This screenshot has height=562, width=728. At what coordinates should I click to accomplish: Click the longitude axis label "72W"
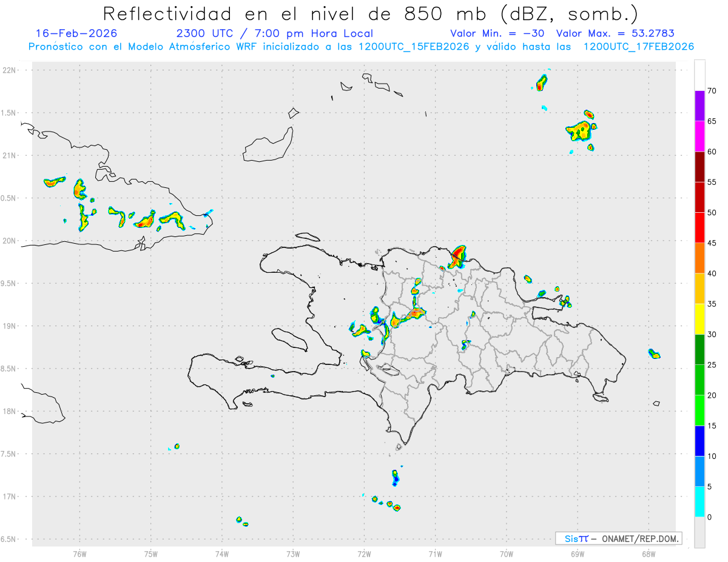pyautogui.click(x=364, y=553)
